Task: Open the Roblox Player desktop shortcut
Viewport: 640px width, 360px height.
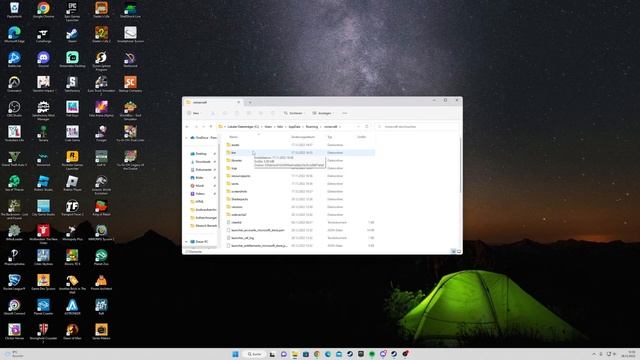Action: tap(72, 183)
